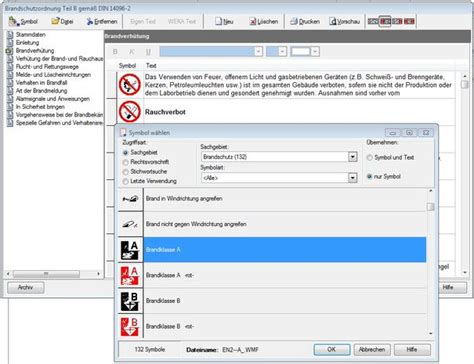474x364 pixels.
Task: Click the Rauchverbot no smoking symbol
Action: (130, 112)
